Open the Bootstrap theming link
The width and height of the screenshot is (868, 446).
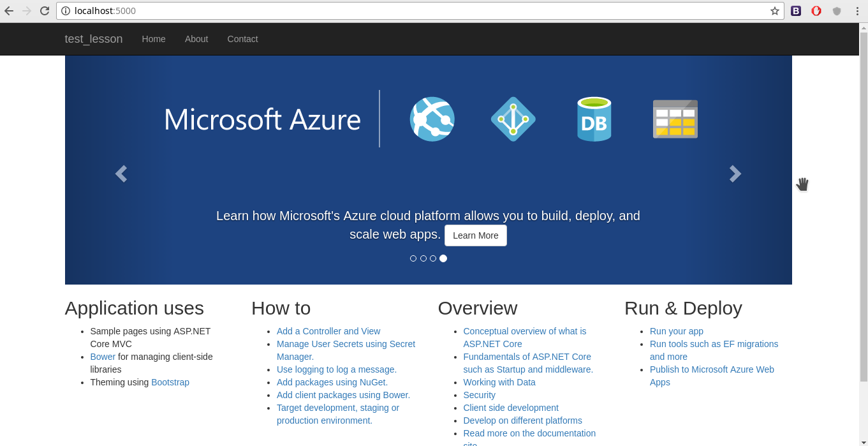[x=170, y=382]
